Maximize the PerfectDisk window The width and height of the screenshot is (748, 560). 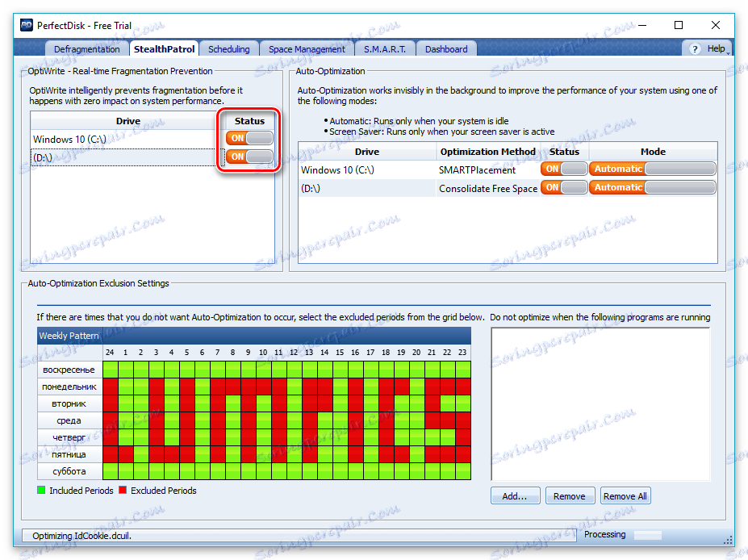click(679, 25)
